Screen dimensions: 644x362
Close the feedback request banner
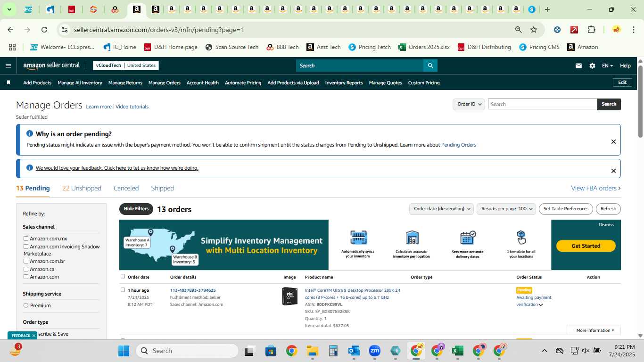tap(613, 171)
